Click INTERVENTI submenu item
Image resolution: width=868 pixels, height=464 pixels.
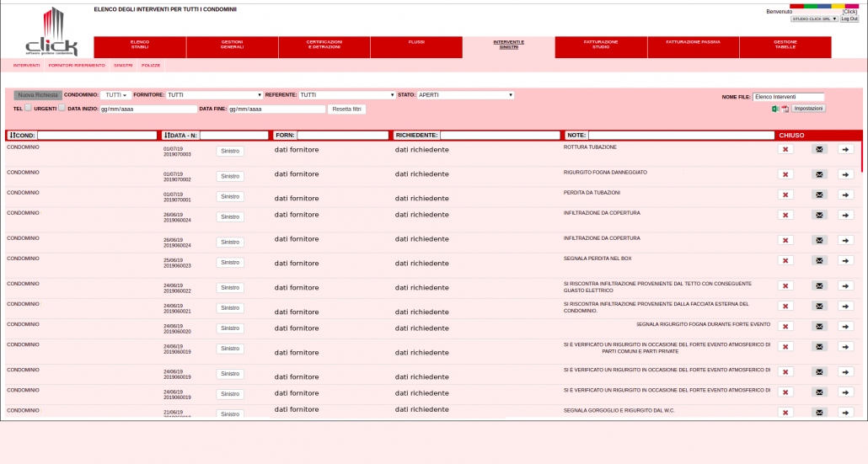pos(27,65)
